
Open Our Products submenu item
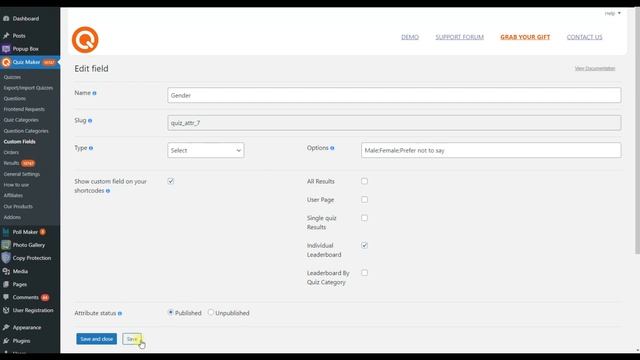[18, 207]
